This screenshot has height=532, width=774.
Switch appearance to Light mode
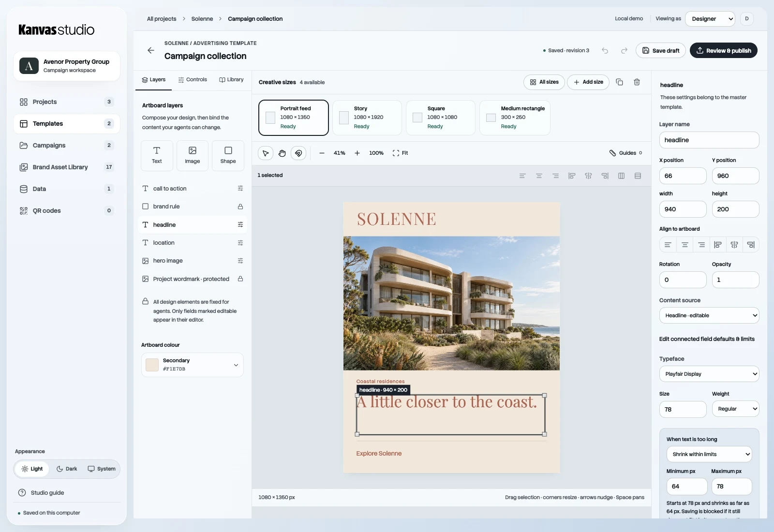(x=32, y=469)
